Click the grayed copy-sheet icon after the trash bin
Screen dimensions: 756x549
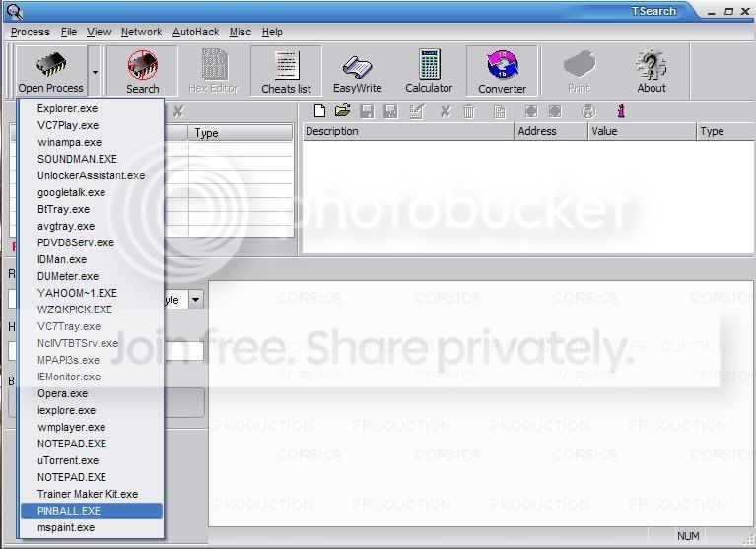(500, 111)
